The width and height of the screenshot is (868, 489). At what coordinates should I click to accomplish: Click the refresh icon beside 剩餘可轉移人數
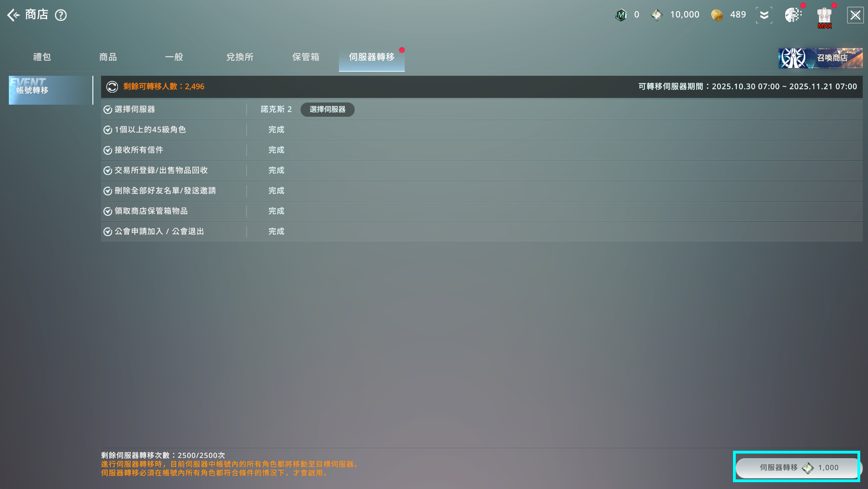click(x=112, y=86)
